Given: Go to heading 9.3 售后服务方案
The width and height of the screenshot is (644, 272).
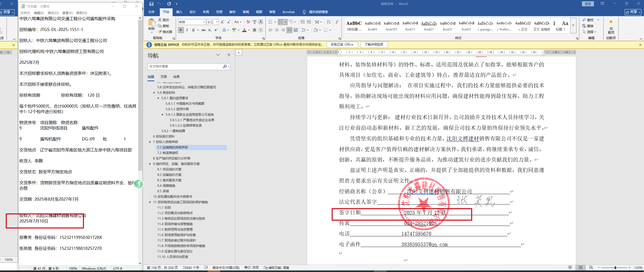Looking at the screenshot, I should [169, 180].
